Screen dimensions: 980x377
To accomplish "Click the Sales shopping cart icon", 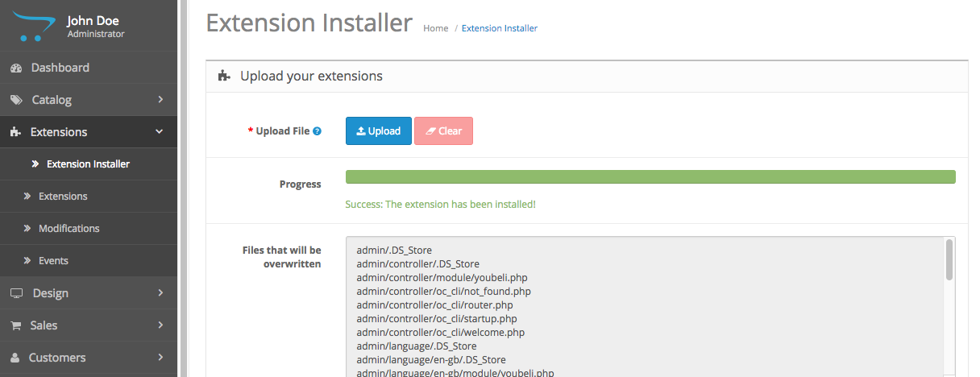I will [15, 325].
